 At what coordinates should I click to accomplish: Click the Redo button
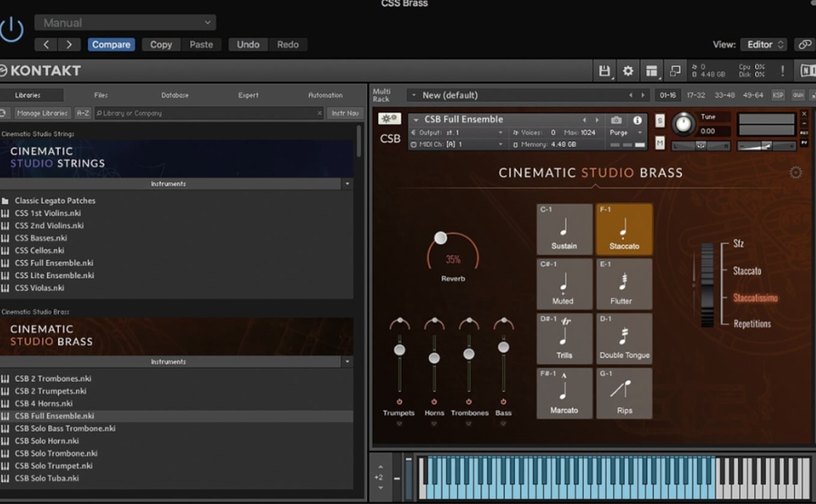[287, 44]
